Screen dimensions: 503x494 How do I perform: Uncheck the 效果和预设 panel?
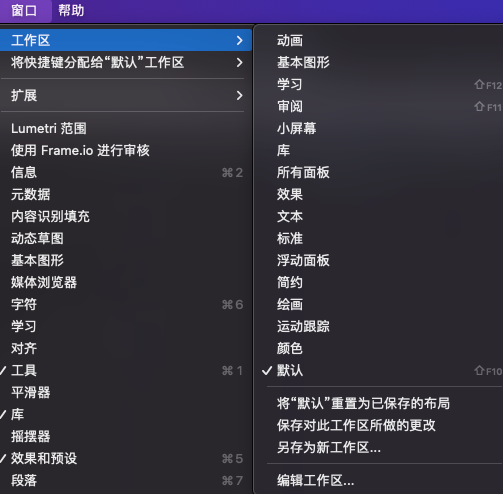(126, 458)
